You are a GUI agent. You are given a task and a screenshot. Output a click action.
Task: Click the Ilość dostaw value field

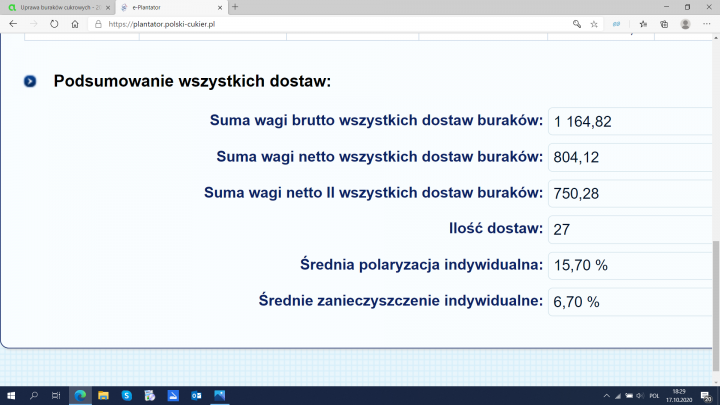[630, 230]
